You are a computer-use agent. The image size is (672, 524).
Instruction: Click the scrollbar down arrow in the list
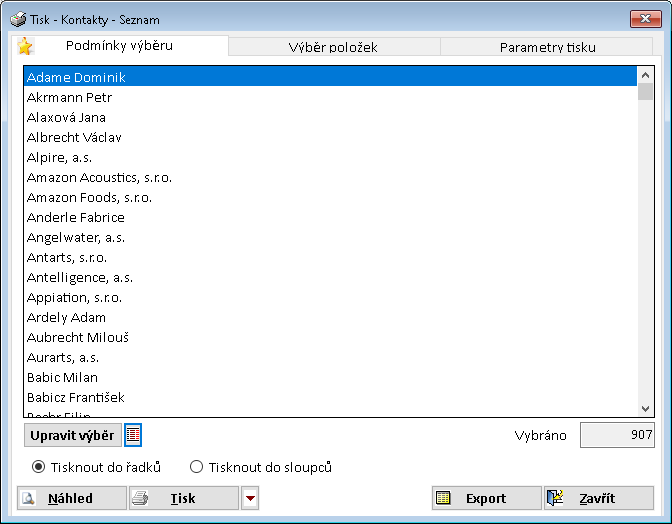pos(646,408)
